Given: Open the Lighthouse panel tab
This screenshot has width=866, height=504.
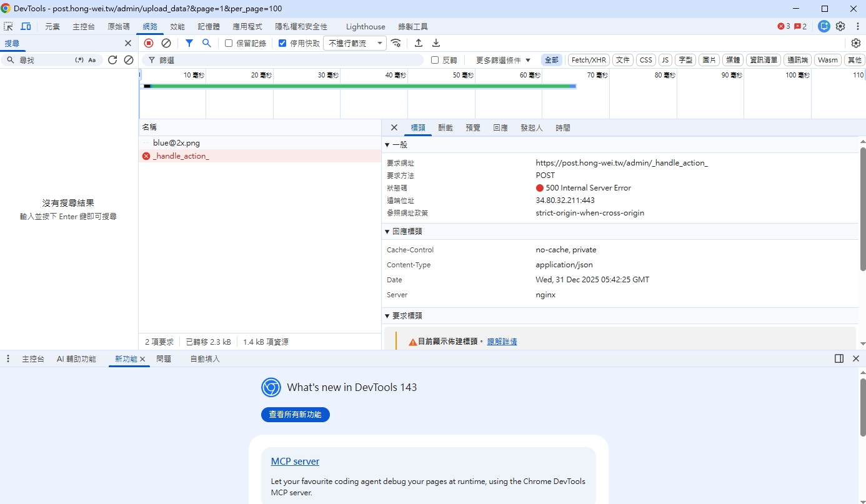Looking at the screenshot, I should (x=366, y=26).
